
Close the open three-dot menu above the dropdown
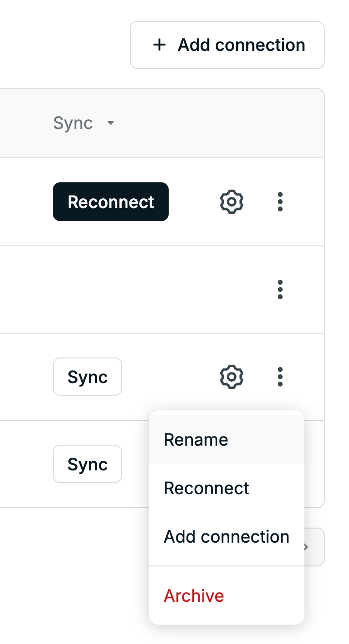pos(280,376)
